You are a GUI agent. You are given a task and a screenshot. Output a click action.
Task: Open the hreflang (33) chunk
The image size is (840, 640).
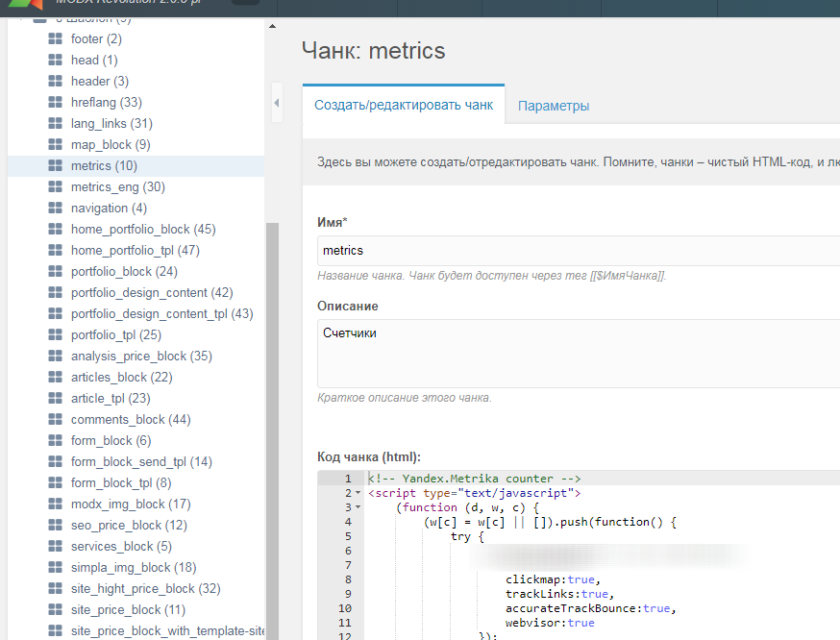coord(107,102)
